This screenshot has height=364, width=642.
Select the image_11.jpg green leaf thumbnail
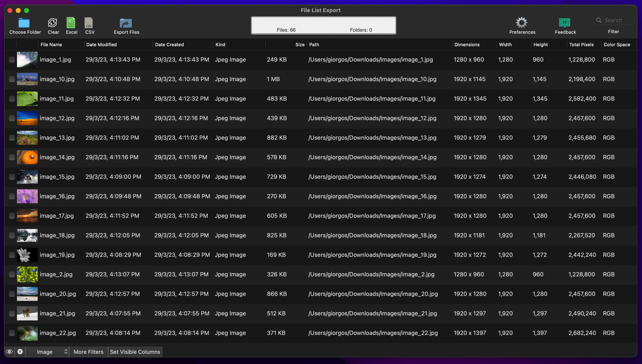click(27, 99)
